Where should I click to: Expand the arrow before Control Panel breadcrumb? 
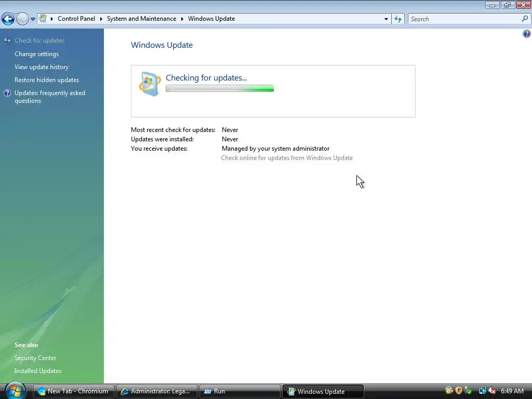click(x=52, y=19)
